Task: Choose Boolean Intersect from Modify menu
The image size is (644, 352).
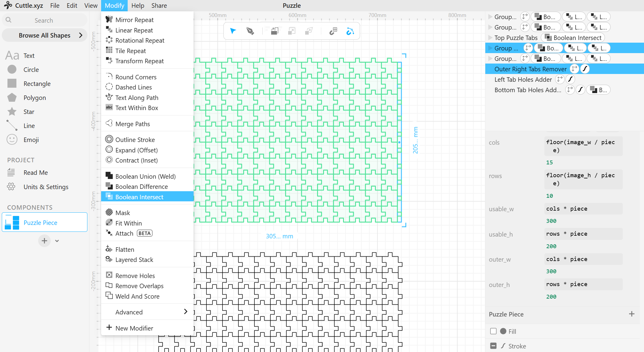Action: (148, 197)
